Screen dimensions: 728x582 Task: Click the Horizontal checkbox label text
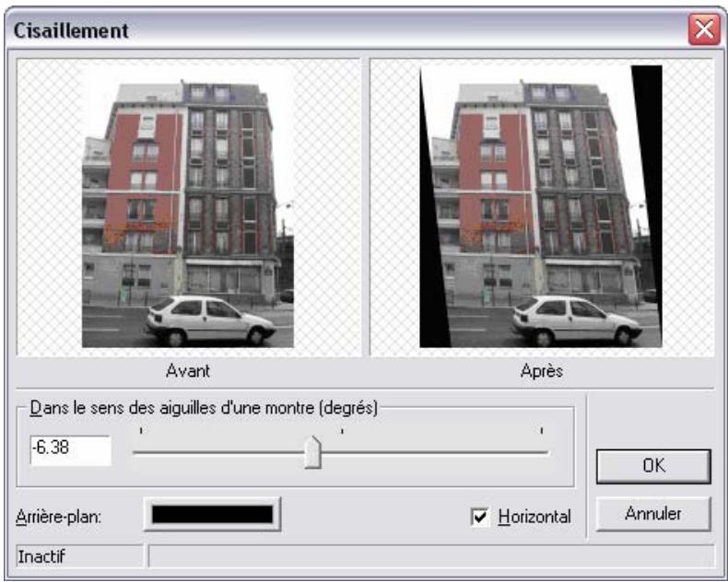pos(534,518)
